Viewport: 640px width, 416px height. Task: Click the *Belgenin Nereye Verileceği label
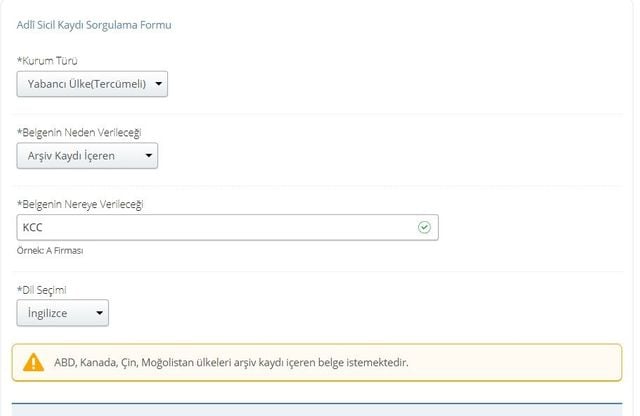tap(80, 204)
